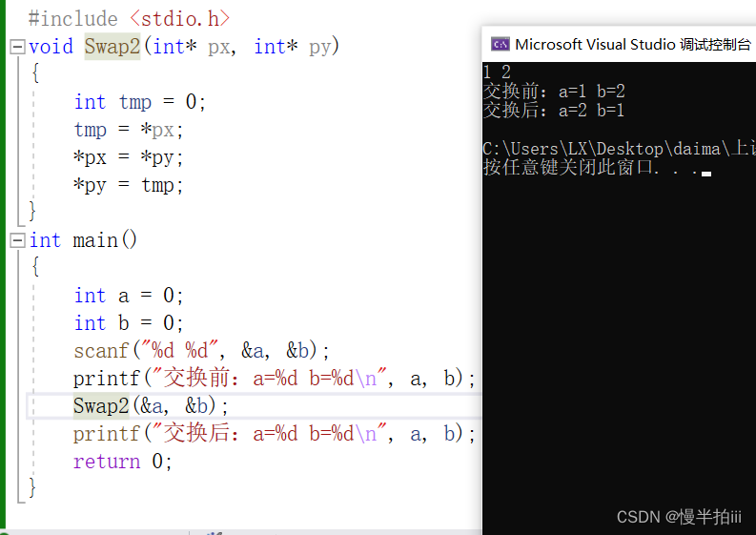Viewport: 756px width, 535px height.
Task: Click the console input line '1 2'
Action: [x=497, y=72]
